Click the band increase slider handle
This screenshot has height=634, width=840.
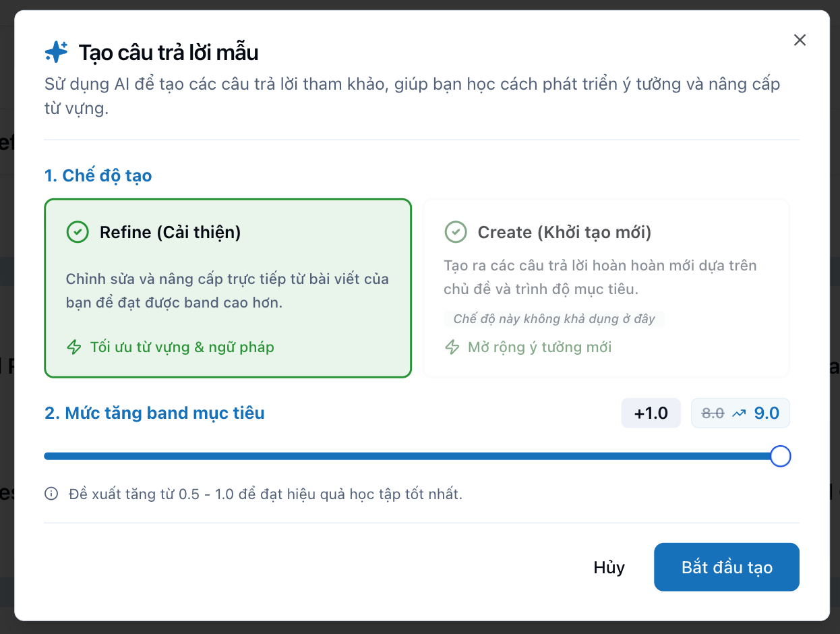(x=780, y=456)
